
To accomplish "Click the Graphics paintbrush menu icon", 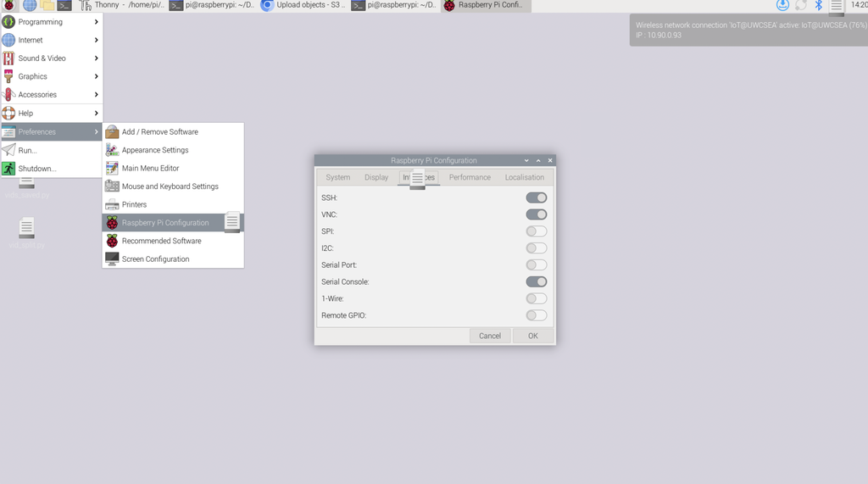I will tap(8, 76).
